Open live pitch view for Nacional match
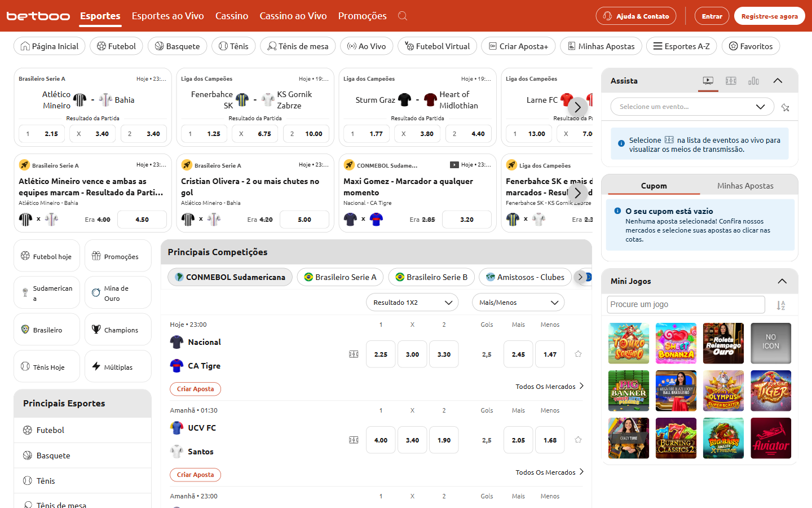812x508 pixels. [354, 354]
